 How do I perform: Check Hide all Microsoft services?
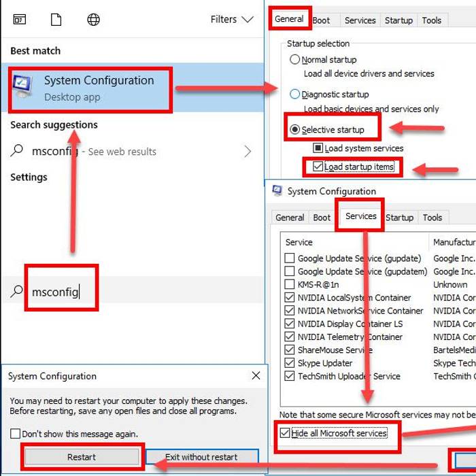pyautogui.click(x=284, y=433)
